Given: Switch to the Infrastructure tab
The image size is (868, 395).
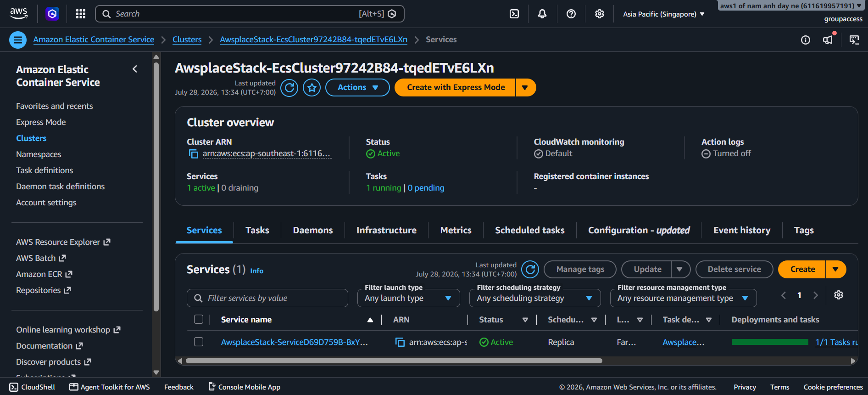Looking at the screenshot, I should [387, 230].
